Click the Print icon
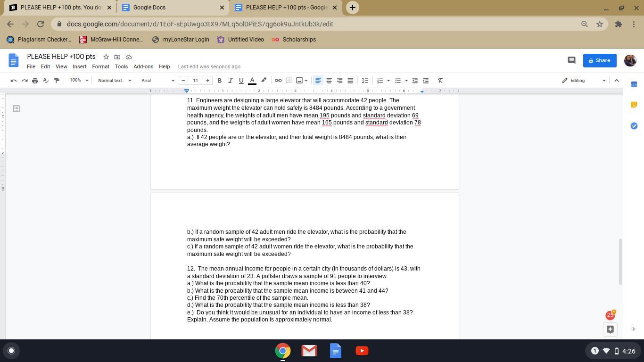The image size is (644, 362). 35,81
